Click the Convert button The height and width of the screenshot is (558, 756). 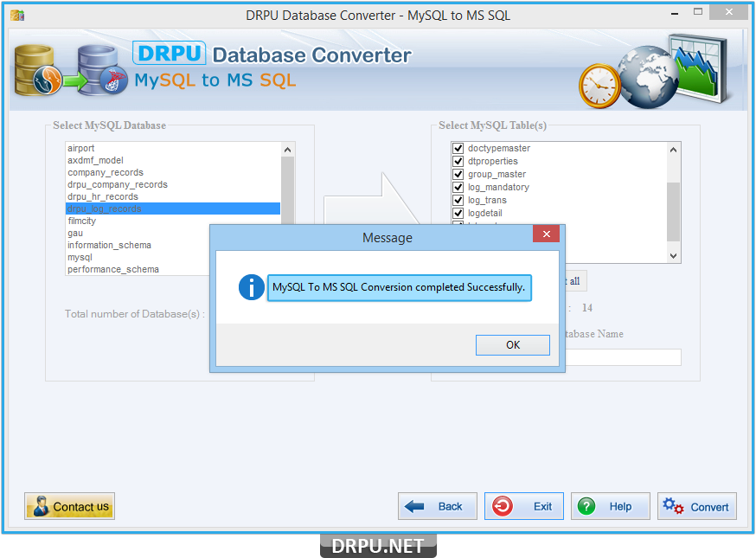click(x=697, y=506)
